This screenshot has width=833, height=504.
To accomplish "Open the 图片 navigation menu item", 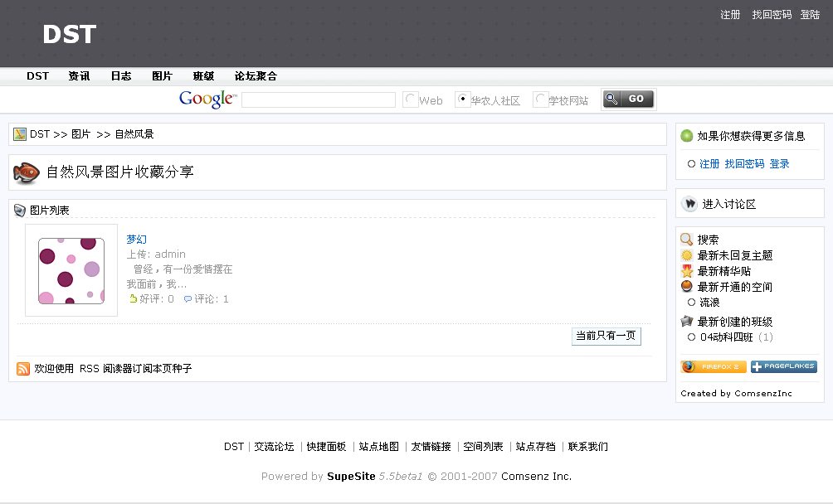I will point(162,76).
